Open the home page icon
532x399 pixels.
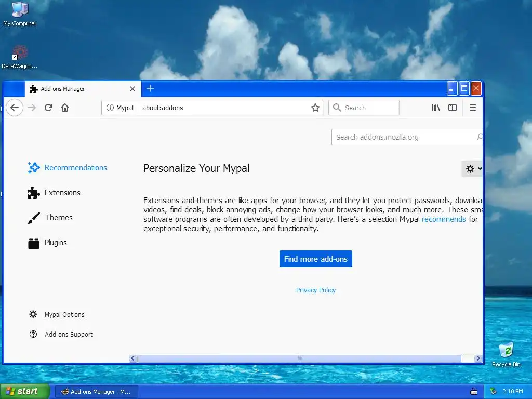(x=65, y=108)
